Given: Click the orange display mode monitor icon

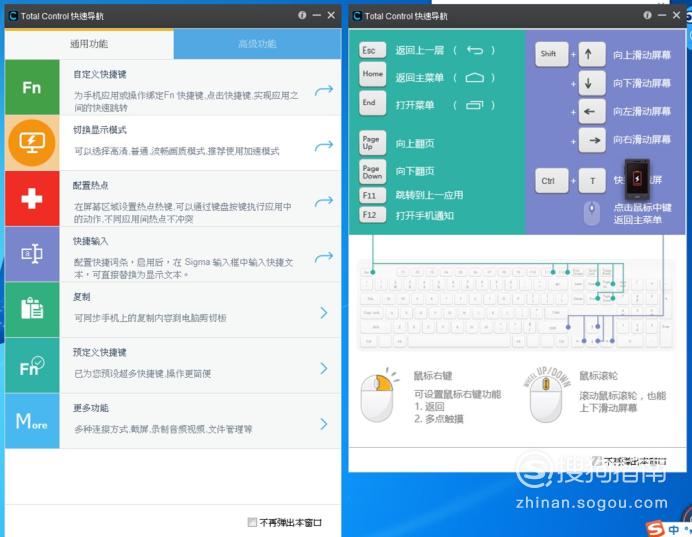Looking at the screenshot, I should [32, 143].
